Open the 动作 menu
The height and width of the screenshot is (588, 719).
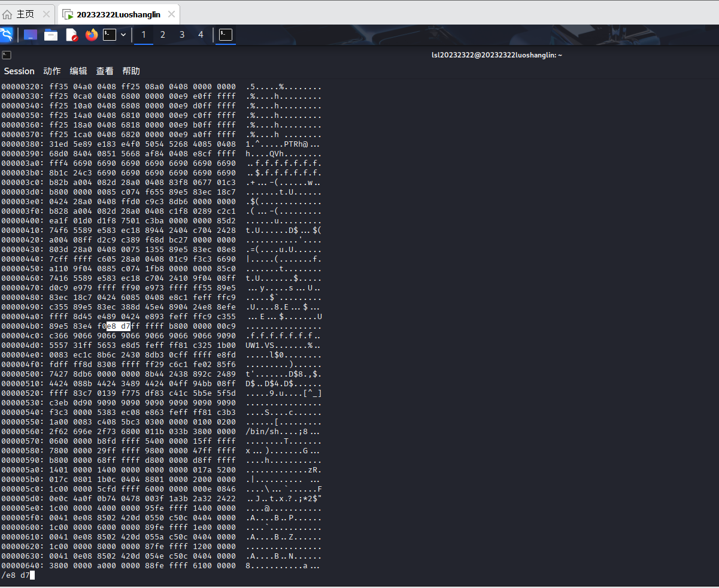coord(52,71)
